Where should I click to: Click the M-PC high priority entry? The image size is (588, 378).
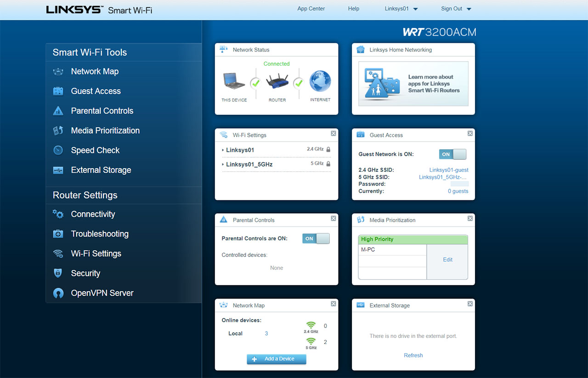pyautogui.click(x=392, y=249)
